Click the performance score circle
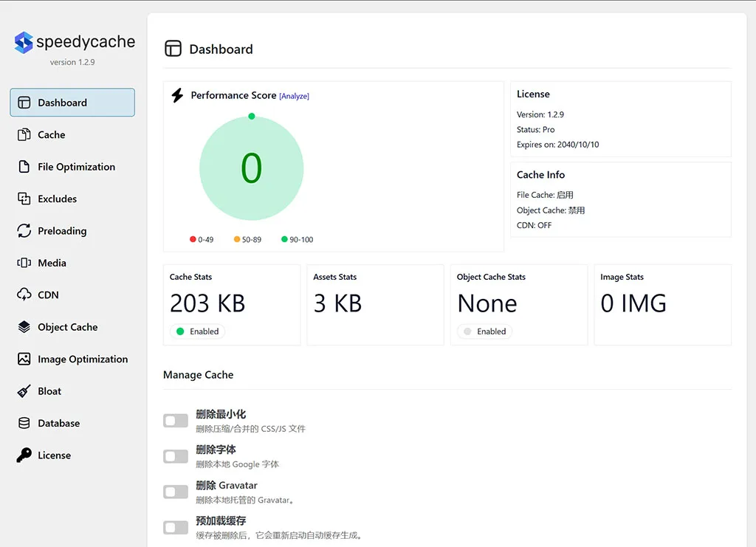This screenshot has width=756, height=547. pyautogui.click(x=251, y=168)
